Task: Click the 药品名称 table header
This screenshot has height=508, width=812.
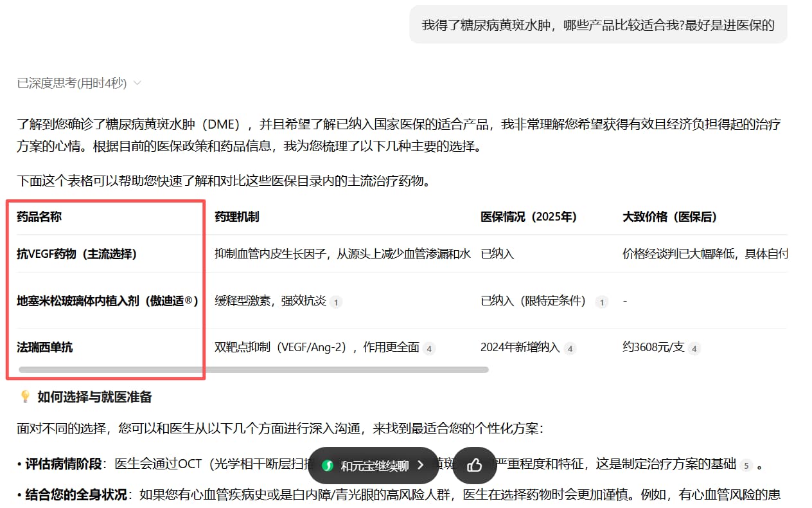Action: click(x=39, y=217)
